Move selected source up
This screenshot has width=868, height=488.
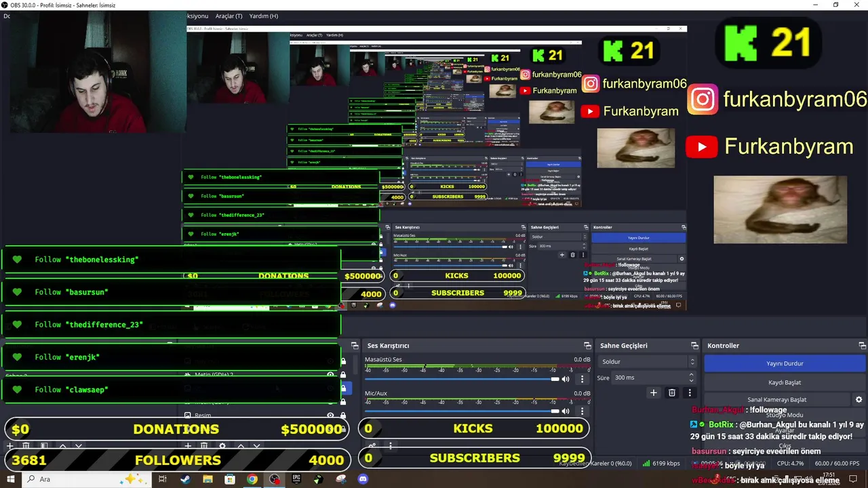coord(241,446)
